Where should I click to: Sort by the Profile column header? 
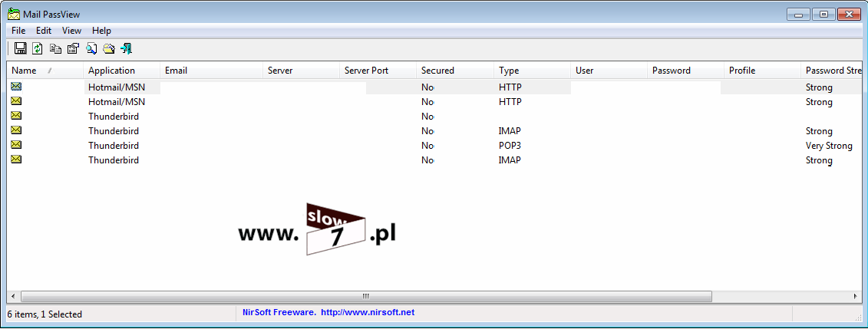[x=762, y=71]
